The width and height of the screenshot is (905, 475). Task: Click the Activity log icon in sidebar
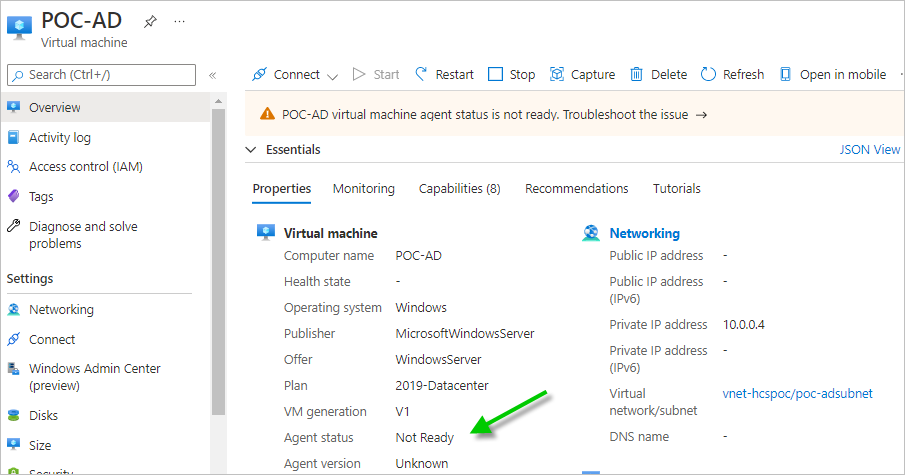[x=13, y=137]
